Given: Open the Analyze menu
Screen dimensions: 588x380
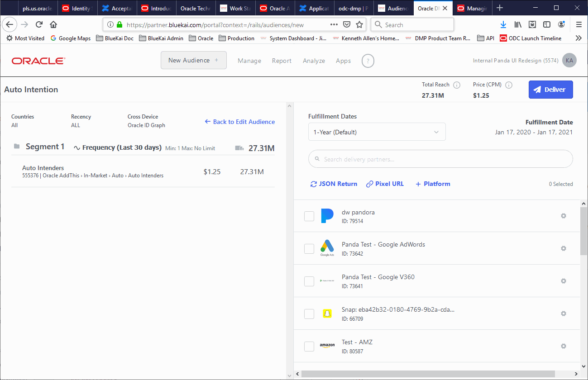Looking at the screenshot, I should coord(314,61).
